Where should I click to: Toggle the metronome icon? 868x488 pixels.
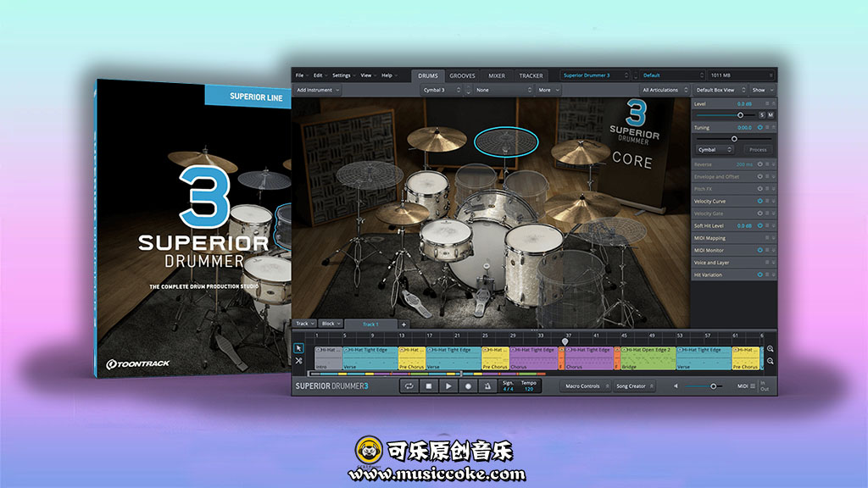pyautogui.click(x=487, y=386)
